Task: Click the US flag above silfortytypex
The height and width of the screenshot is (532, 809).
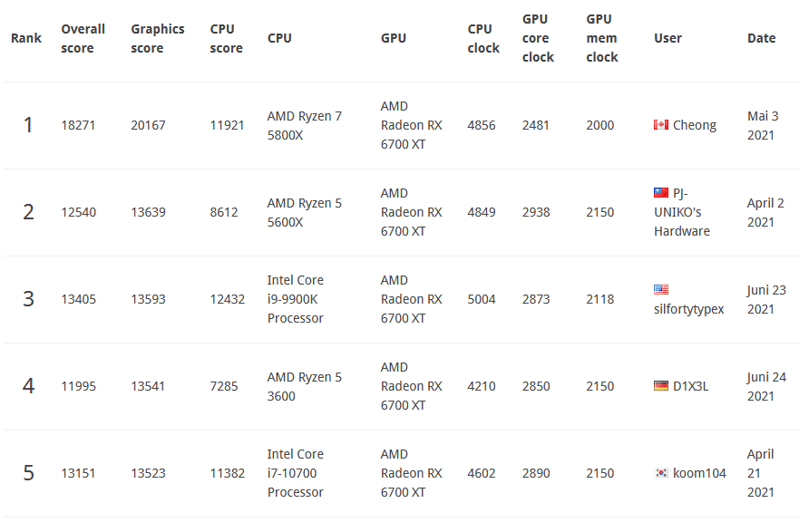Action: [661, 290]
